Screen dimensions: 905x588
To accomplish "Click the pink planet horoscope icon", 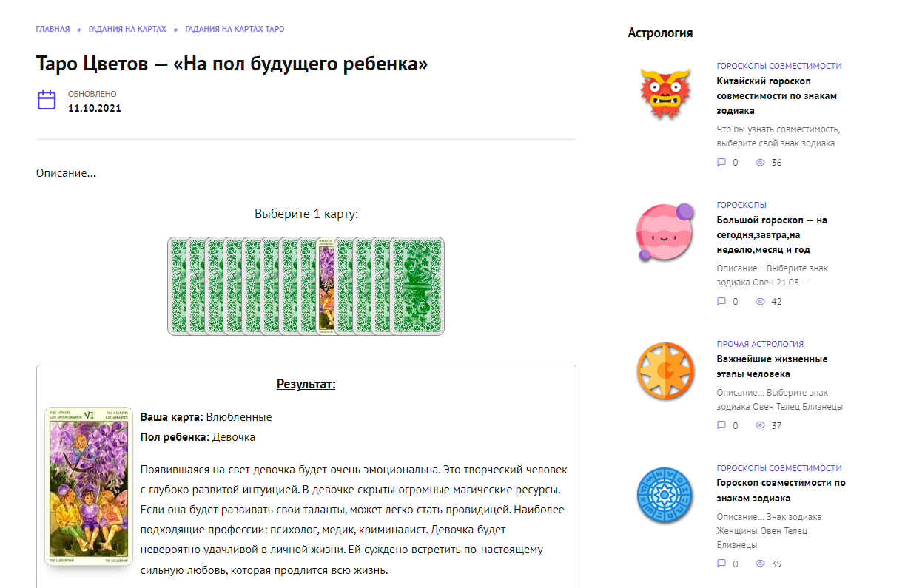I will point(665,232).
